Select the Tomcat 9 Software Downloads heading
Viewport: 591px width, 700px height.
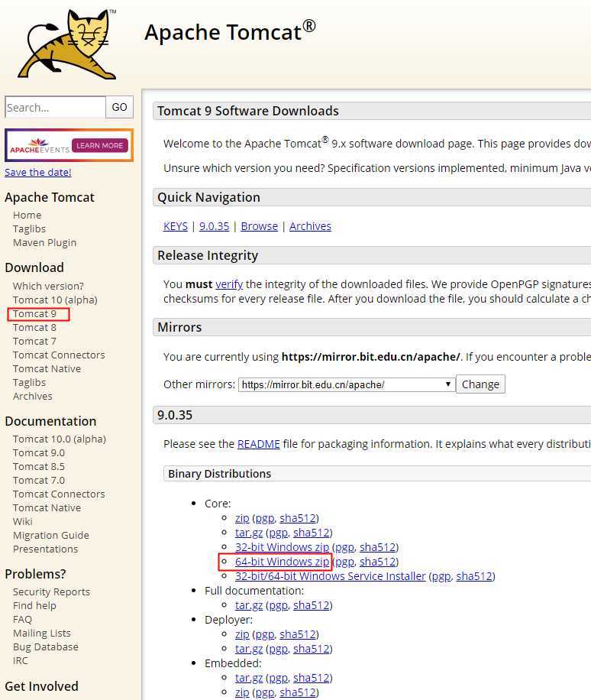248,111
